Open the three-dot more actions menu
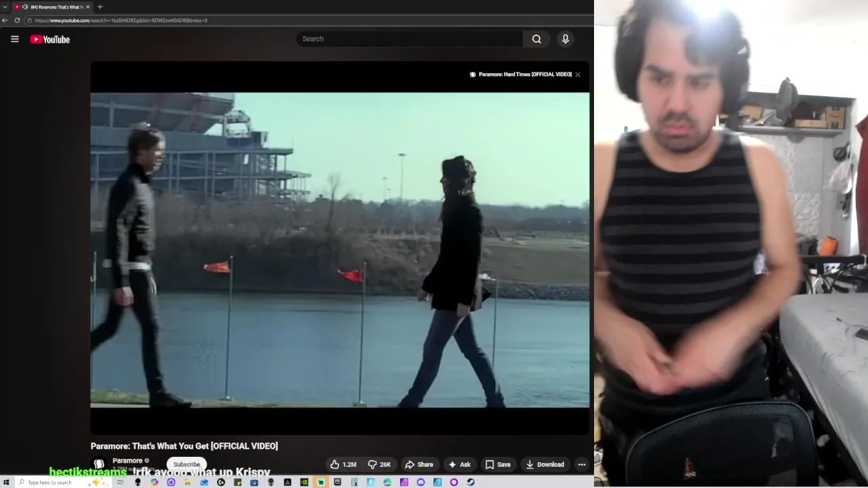 click(581, 464)
